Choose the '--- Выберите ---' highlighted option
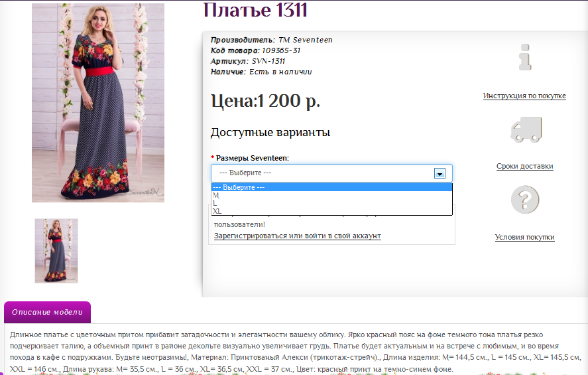This screenshot has width=588, height=375. (331, 187)
